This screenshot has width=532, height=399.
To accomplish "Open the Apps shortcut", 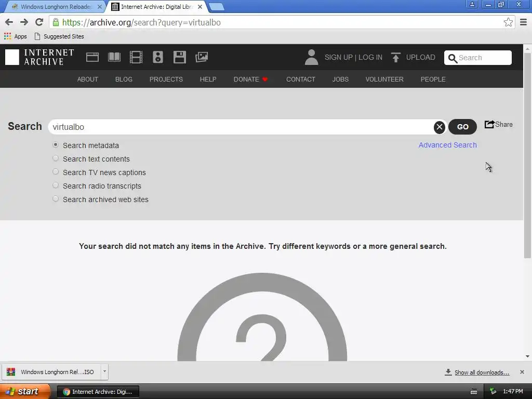I will (15, 36).
